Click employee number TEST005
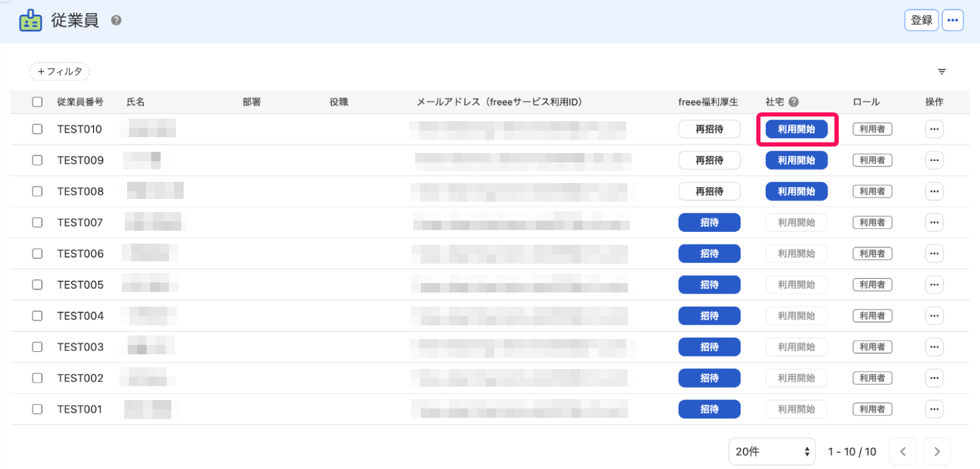The image size is (980, 469). pyautogui.click(x=80, y=285)
